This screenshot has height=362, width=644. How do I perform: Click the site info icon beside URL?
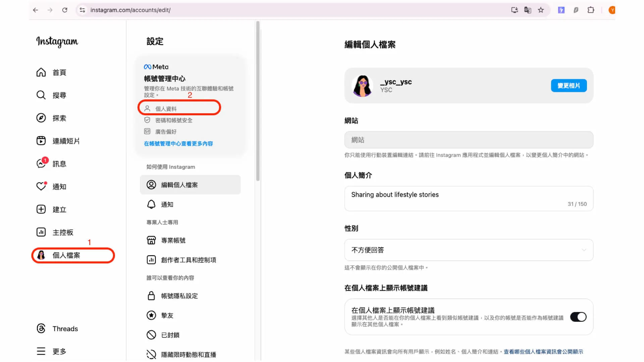coord(82,10)
